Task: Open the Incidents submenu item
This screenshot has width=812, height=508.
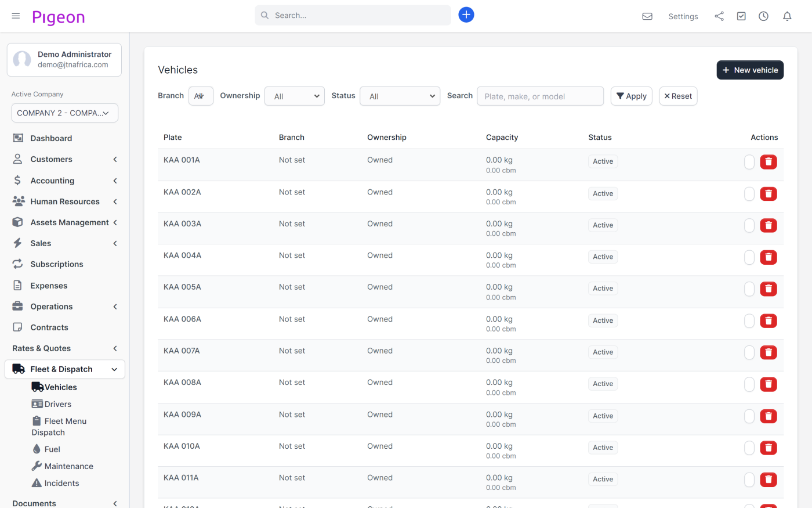Action: [x=56, y=483]
